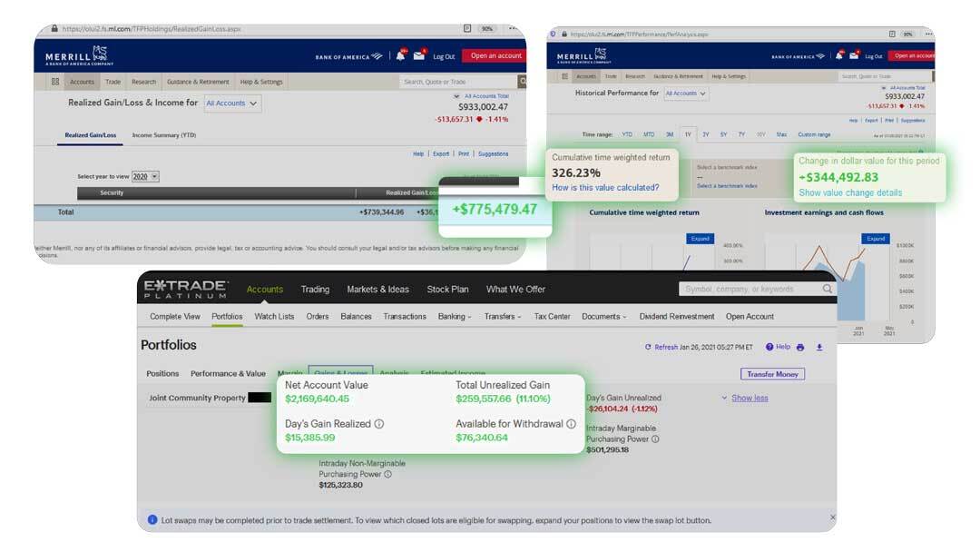Click the E*TRADE symbol search field
The image size is (980, 552).
pos(749,290)
